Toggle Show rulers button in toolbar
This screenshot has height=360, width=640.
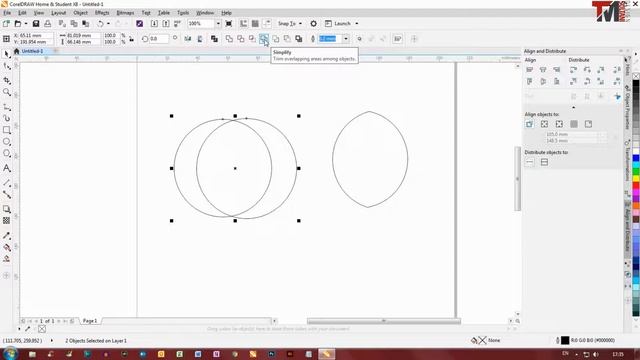tap(243, 24)
